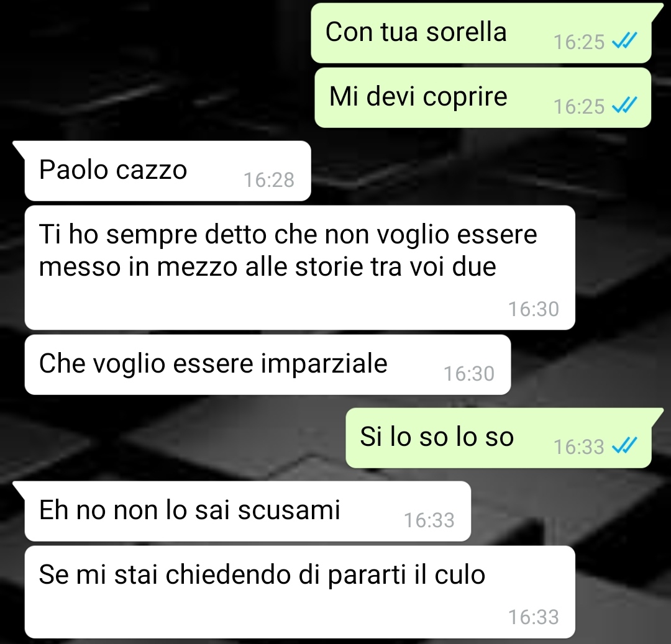
Task: Click read-receipt ticks on 'Con tua sorella'
Action: pyautogui.click(x=625, y=41)
